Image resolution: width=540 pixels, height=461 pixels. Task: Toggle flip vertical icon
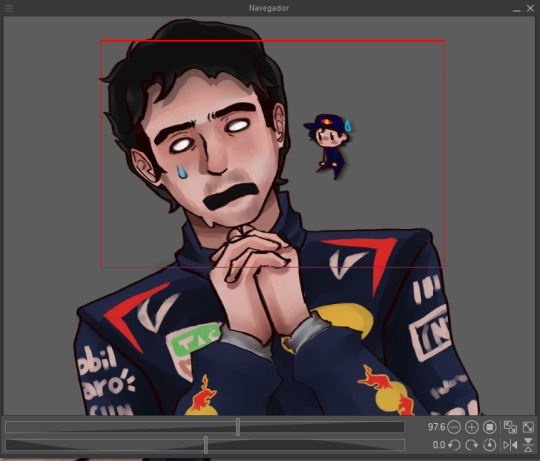(528, 445)
